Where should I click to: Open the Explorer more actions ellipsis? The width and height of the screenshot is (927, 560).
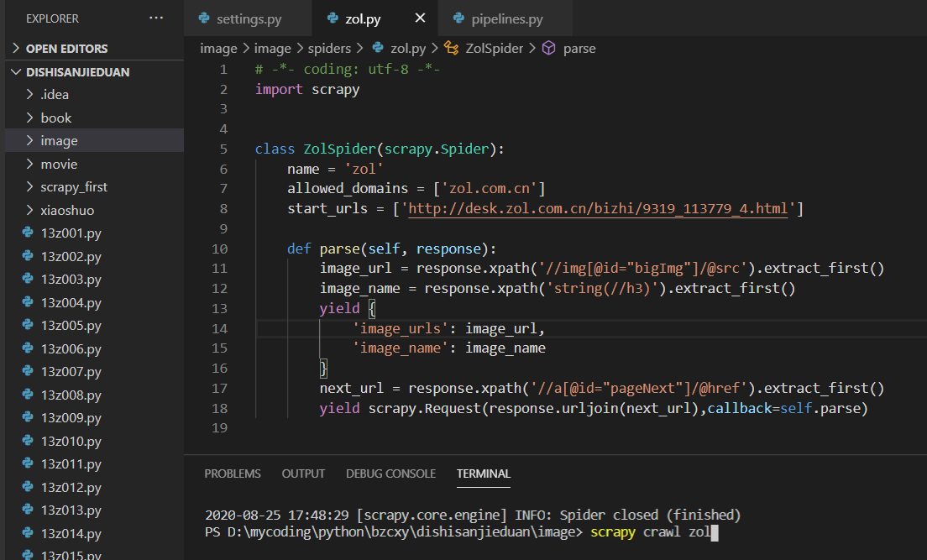[156, 18]
